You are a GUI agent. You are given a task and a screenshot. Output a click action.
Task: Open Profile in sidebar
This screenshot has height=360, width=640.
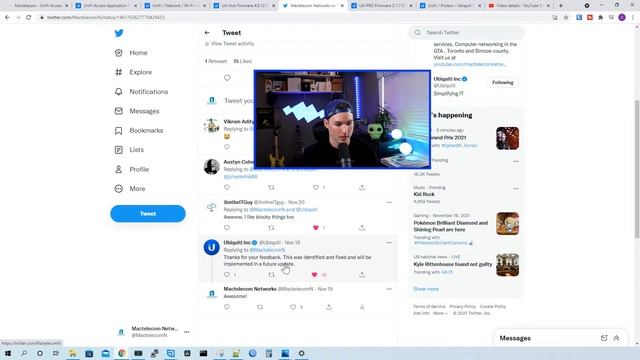(x=131, y=169)
